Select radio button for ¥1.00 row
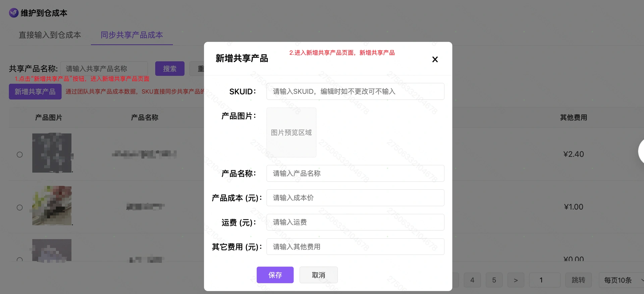Screen dimensions: 644x294 click(x=20, y=208)
